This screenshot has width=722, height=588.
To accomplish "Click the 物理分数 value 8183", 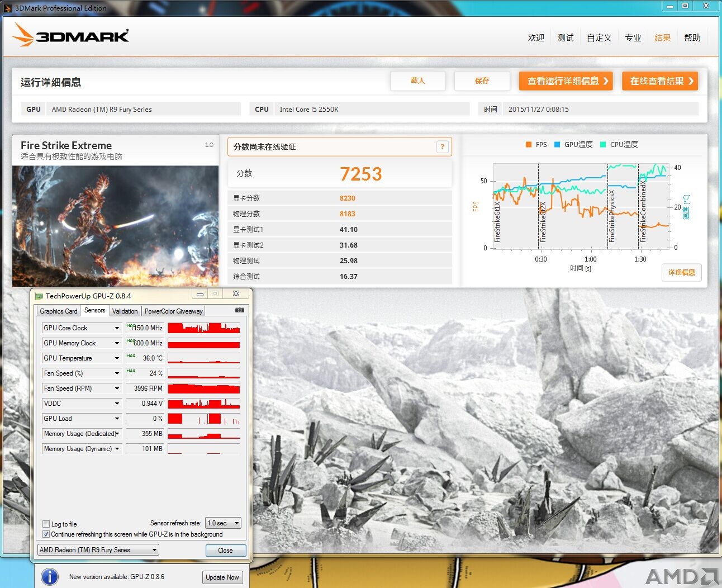I will (x=348, y=214).
